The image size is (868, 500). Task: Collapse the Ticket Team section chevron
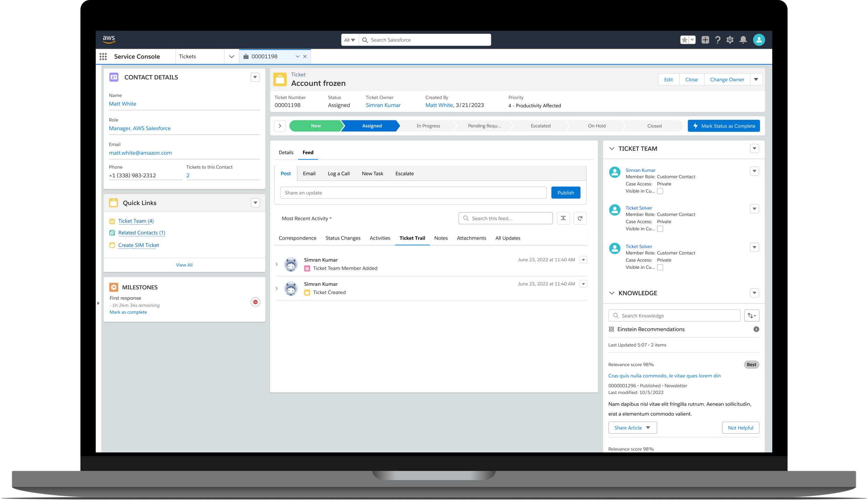pos(611,149)
